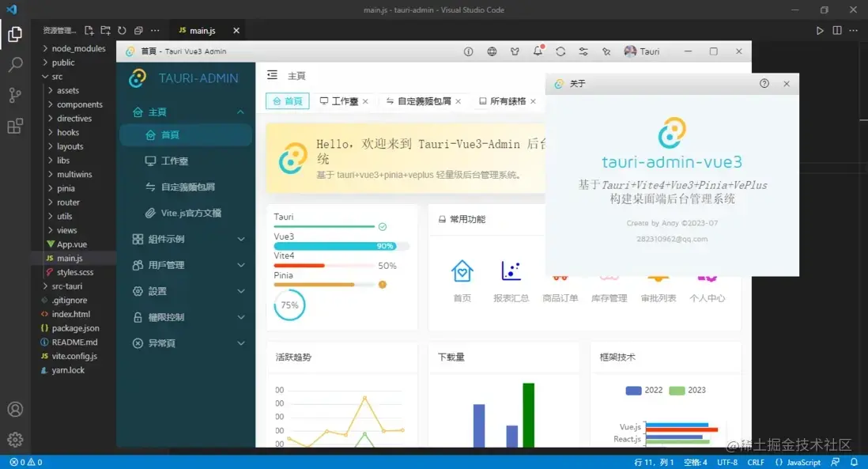
Task: Open the 首页 shortcut house icon in 常用功能
Action: point(462,270)
